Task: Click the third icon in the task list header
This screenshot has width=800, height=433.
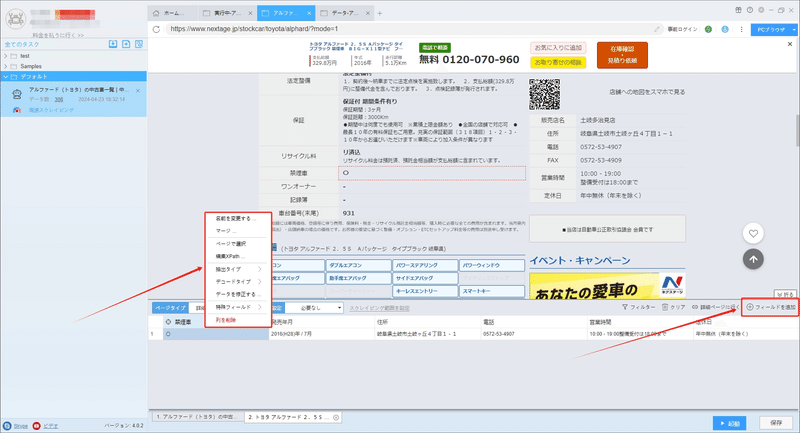Action: (139, 44)
